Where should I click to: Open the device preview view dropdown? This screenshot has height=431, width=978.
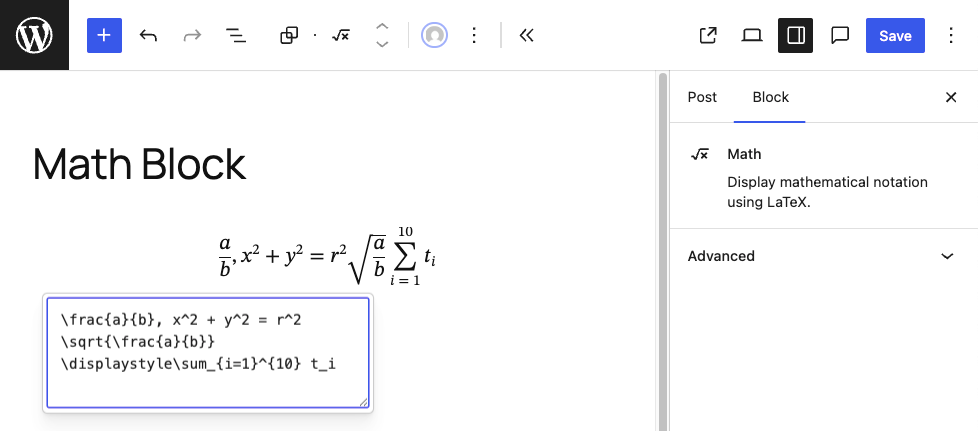752,35
